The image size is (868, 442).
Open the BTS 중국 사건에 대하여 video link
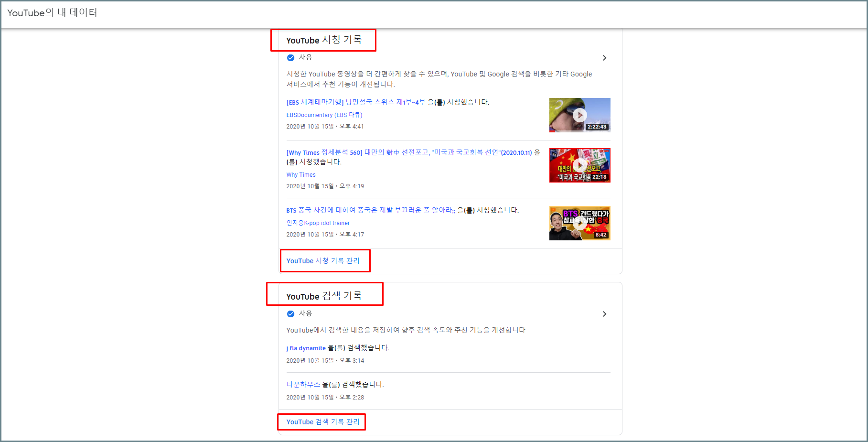click(371, 210)
